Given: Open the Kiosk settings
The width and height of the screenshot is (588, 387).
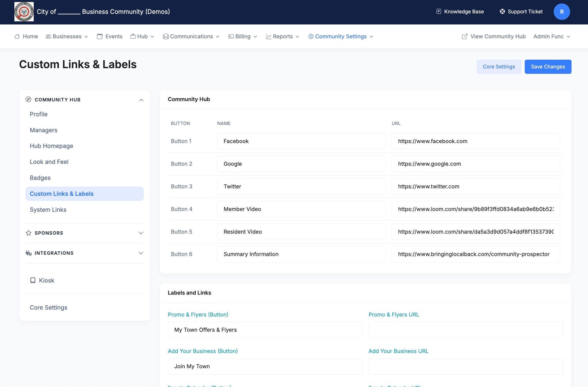Looking at the screenshot, I should point(46,280).
